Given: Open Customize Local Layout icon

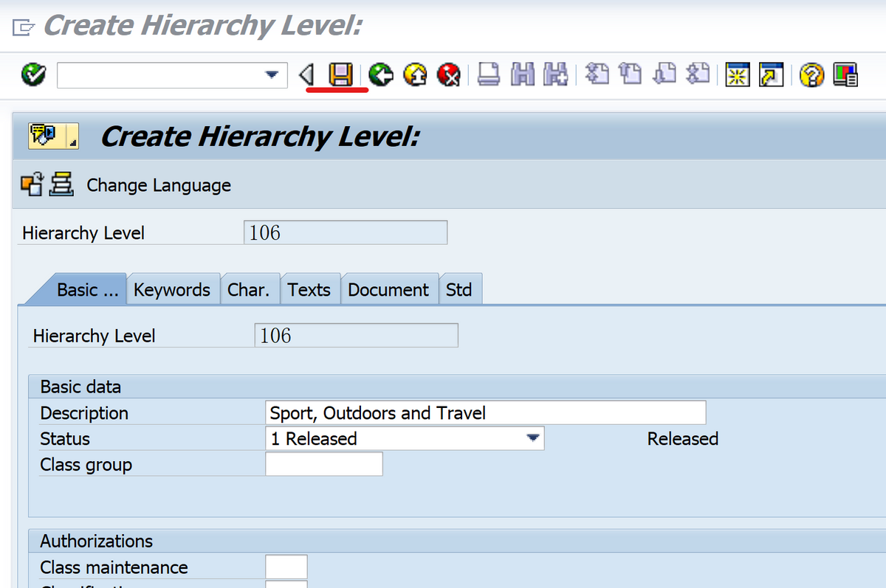Looking at the screenshot, I should [x=845, y=75].
